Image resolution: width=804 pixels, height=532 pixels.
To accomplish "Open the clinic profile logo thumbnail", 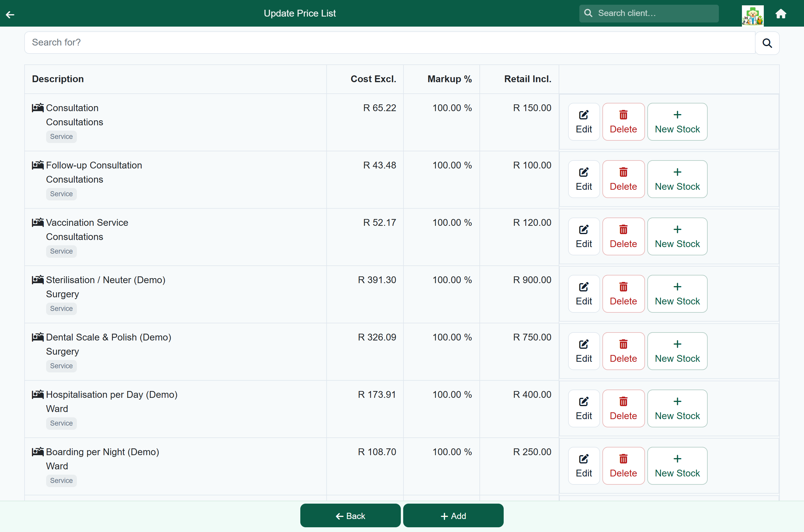I will [x=753, y=15].
